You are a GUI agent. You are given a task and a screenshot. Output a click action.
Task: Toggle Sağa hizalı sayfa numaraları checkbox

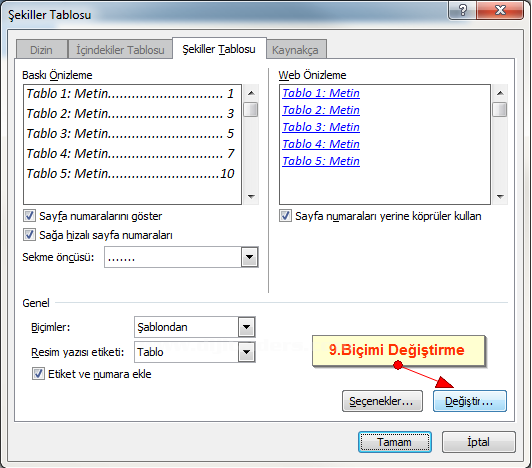point(29,235)
